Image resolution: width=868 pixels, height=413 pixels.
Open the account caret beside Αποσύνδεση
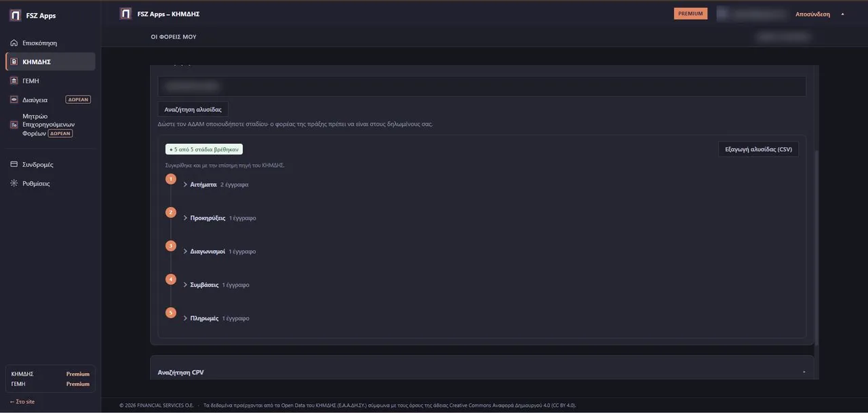[x=843, y=14]
